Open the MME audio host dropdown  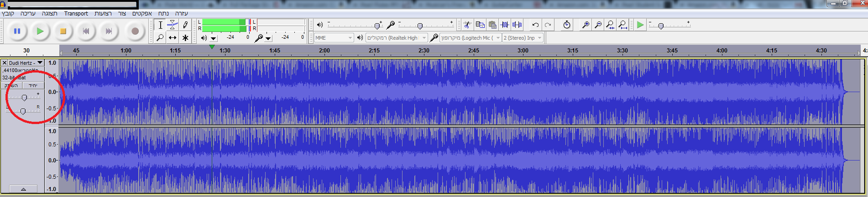point(334,38)
